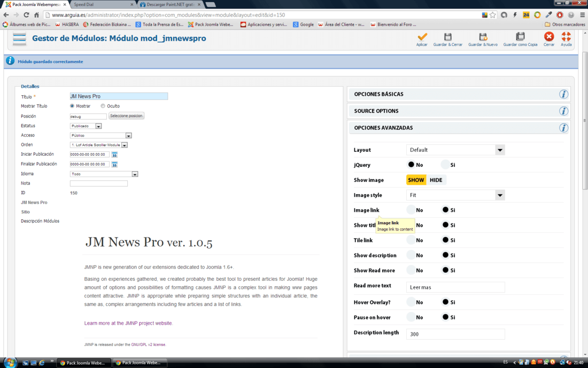Click info icon on Source Options panel
Viewport: 588px width, 368px height.
[563, 111]
